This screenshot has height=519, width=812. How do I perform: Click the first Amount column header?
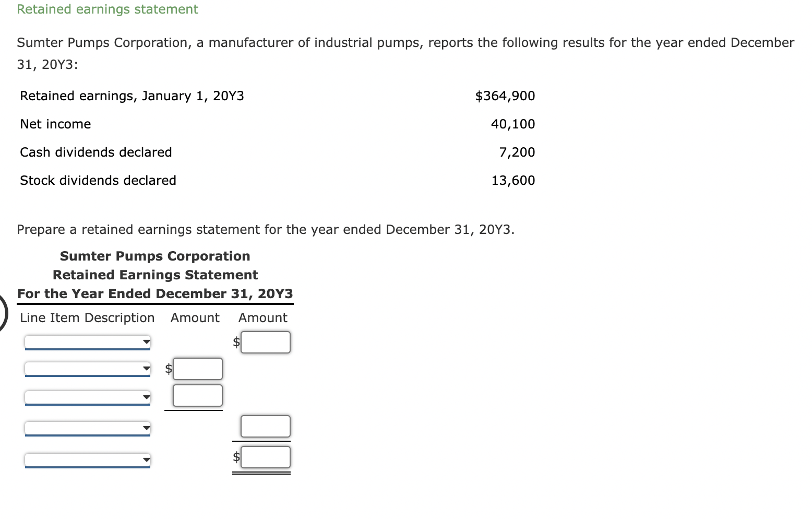pos(195,317)
